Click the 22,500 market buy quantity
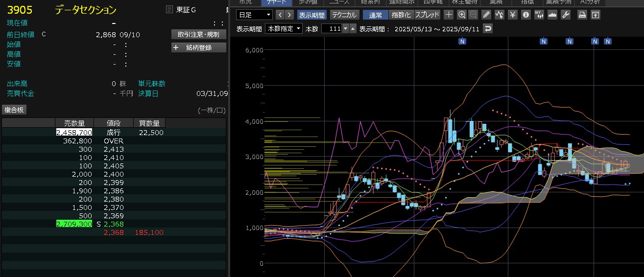This screenshot has height=277, width=644. 151,132
